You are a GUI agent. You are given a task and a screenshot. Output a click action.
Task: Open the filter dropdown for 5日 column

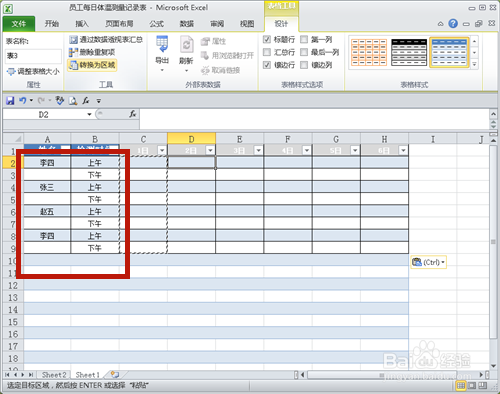(x=355, y=150)
